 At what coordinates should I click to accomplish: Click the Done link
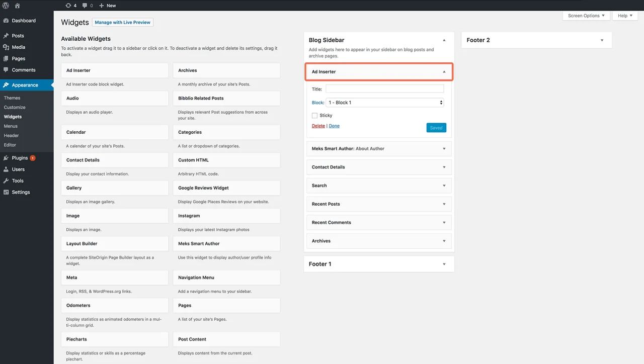tap(334, 126)
